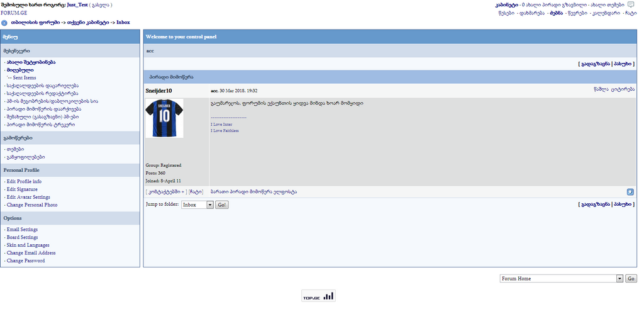Open ახალი შეტყობინება in the menu
This screenshot has width=644, height=309.
tap(31, 62)
